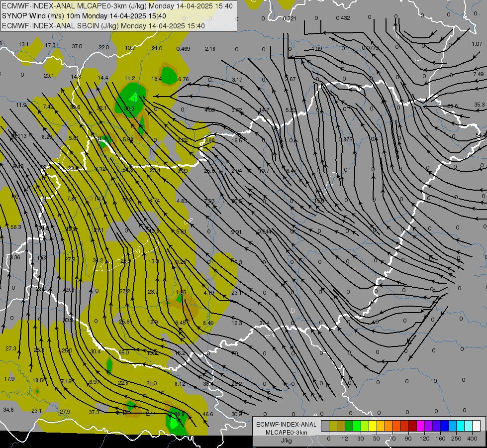Click the map value 0.432
This screenshot has height=448, width=487.
[343, 18]
